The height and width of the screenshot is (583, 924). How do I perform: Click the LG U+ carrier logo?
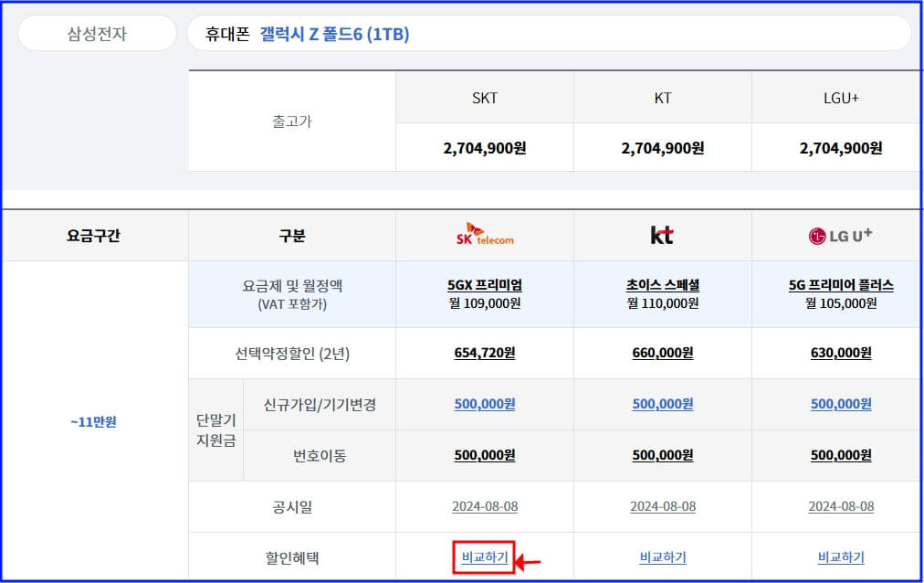[x=840, y=235]
